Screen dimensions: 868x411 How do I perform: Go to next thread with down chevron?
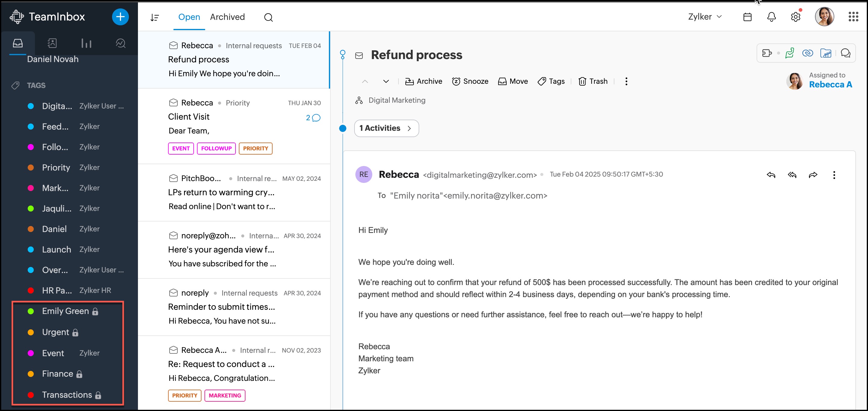[386, 81]
